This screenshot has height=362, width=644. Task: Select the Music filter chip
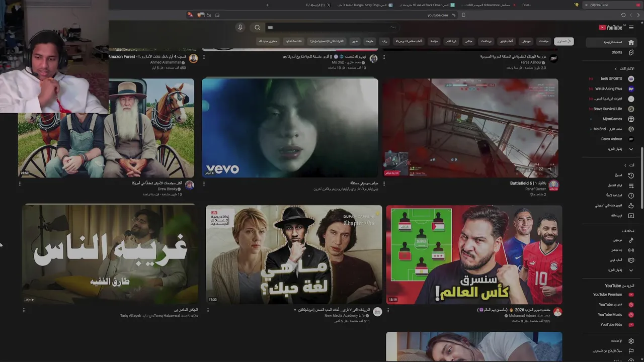click(525, 41)
